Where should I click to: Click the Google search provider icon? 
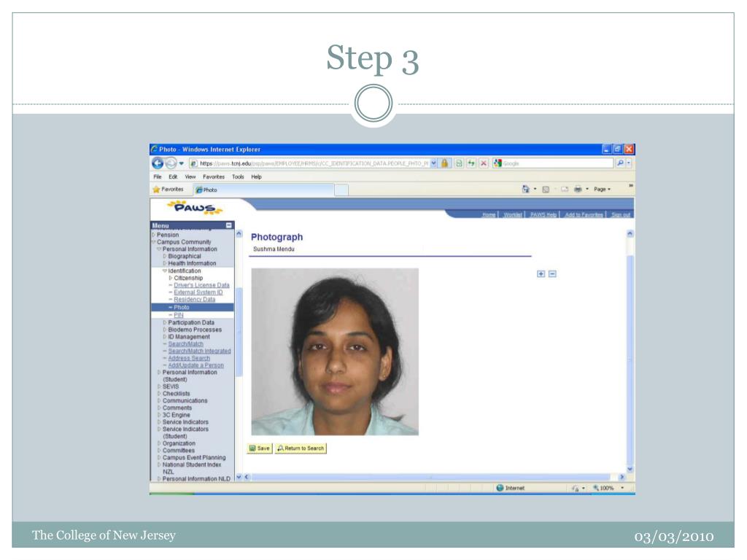click(498, 163)
